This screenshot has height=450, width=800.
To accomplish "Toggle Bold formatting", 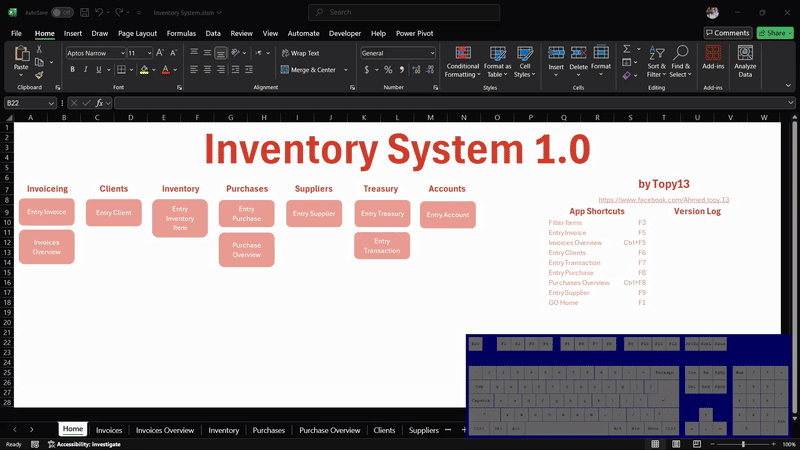I will (x=72, y=69).
